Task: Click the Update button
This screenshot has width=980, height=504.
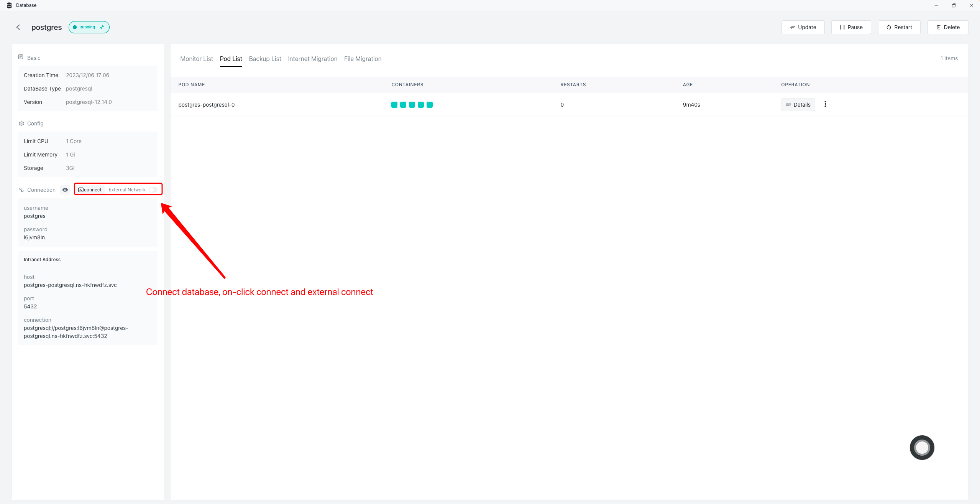Action: (803, 27)
